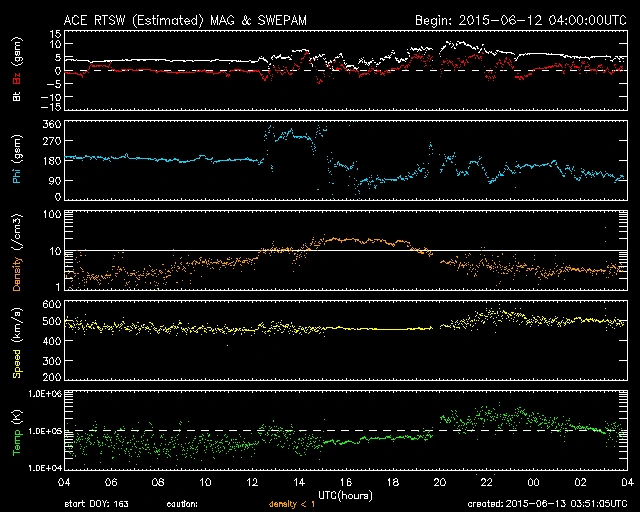Click the yellow Speed (km/s) axis label

coord(18,343)
